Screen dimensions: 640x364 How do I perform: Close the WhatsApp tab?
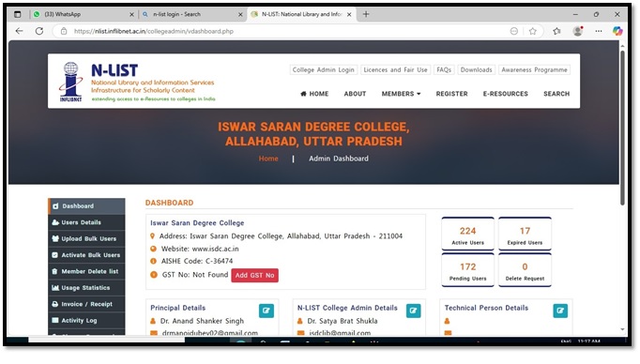(x=131, y=14)
